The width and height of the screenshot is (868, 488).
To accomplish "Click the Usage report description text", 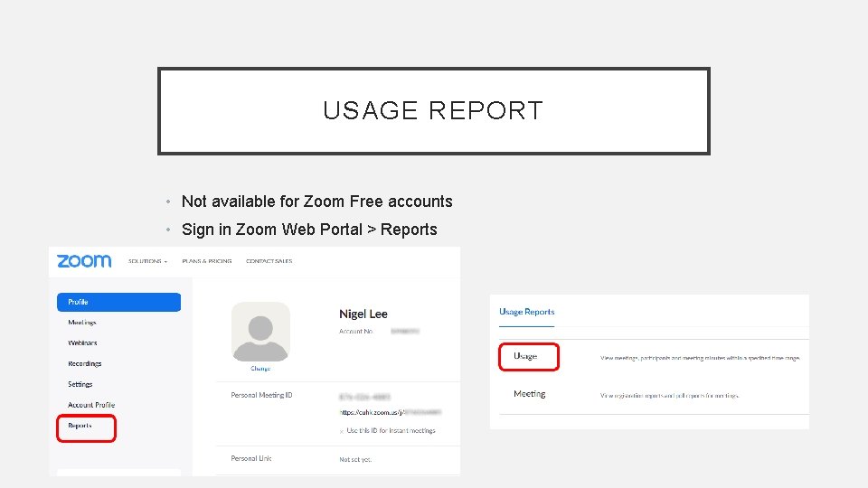I will click(700, 358).
